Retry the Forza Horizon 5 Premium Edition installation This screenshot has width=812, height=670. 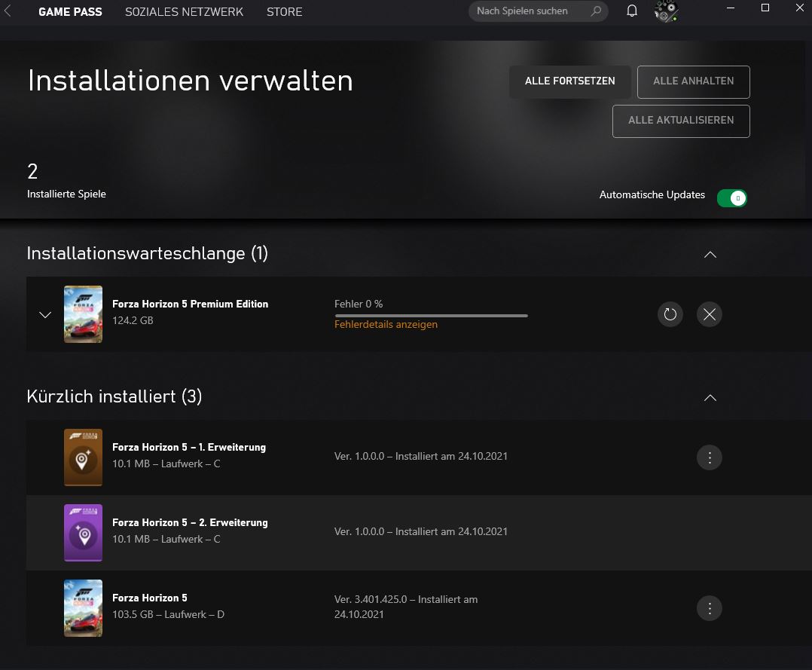point(670,314)
